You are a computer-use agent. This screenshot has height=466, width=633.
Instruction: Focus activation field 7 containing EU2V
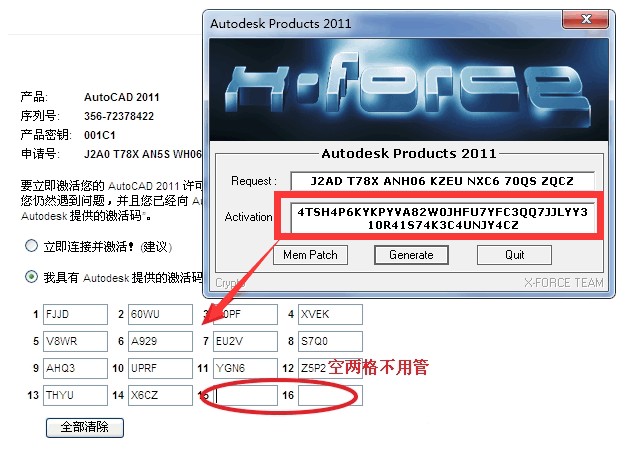pyautogui.click(x=245, y=341)
